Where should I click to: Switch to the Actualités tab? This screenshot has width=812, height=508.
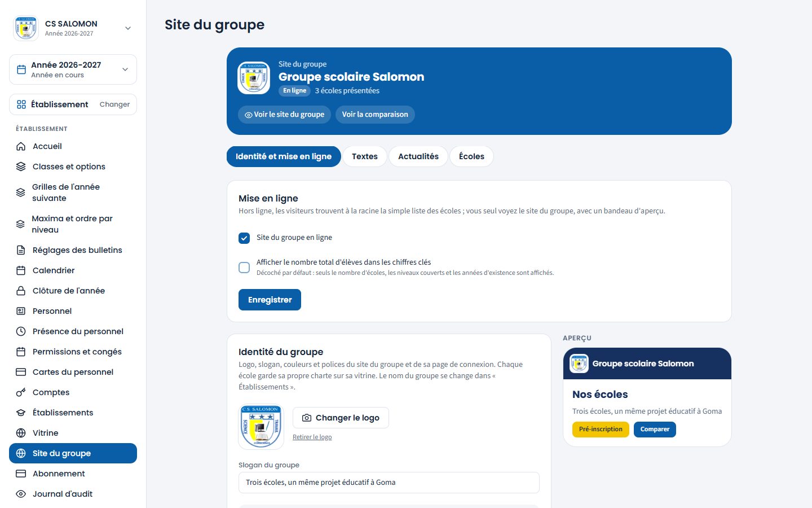[418, 156]
